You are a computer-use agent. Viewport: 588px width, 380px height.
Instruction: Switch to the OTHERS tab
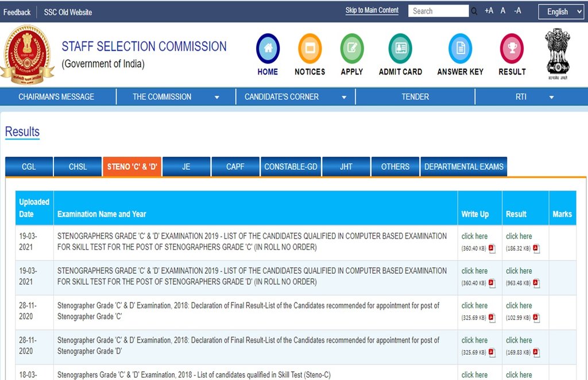(395, 166)
